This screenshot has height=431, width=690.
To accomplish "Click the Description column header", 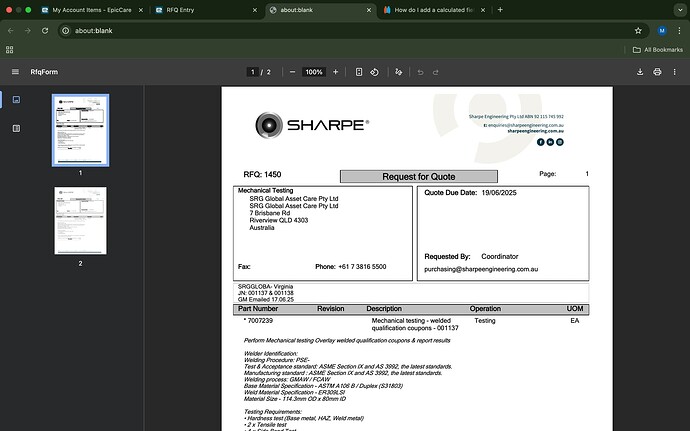I will [x=384, y=309].
